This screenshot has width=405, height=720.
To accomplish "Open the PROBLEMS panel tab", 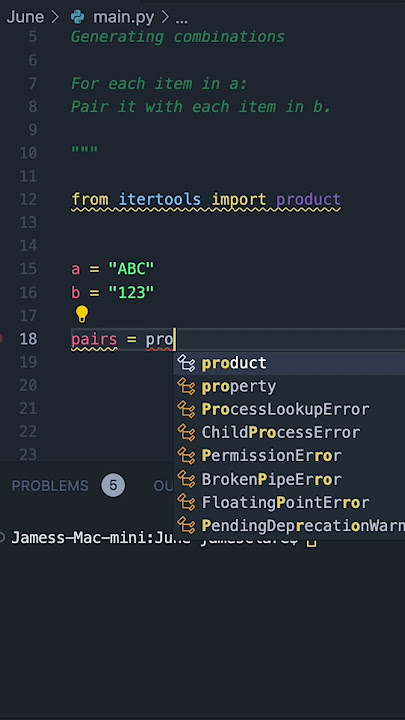I will pyautogui.click(x=50, y=486).
